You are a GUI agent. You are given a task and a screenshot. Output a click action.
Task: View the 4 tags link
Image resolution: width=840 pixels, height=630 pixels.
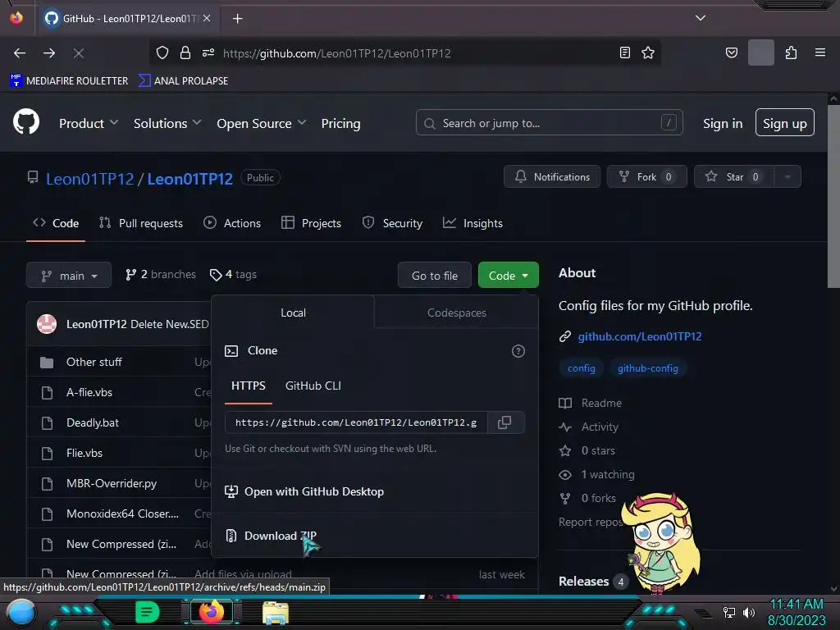[x=233, y=274]
